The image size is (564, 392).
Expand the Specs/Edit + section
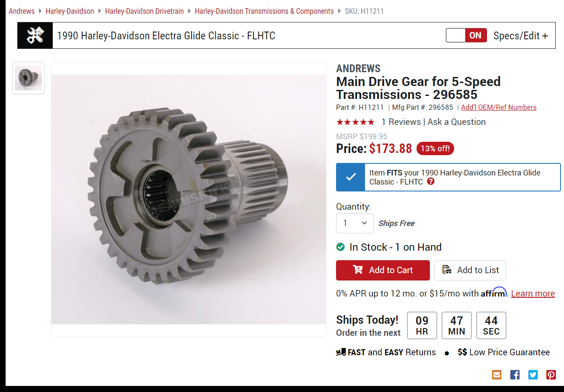click(521, 36)
